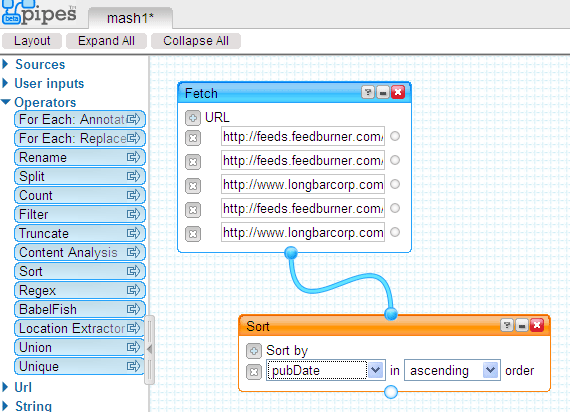Add a new URL field in Fetch

[193, 118]
